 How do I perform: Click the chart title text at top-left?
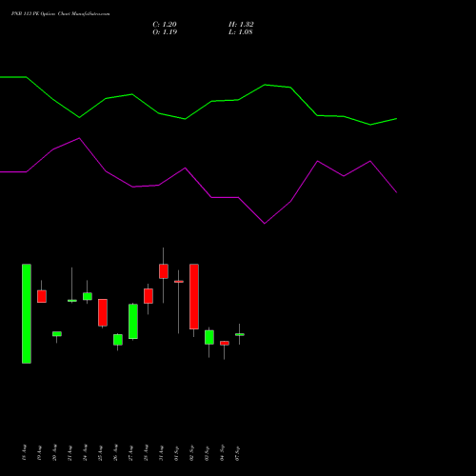coord(60,14)
